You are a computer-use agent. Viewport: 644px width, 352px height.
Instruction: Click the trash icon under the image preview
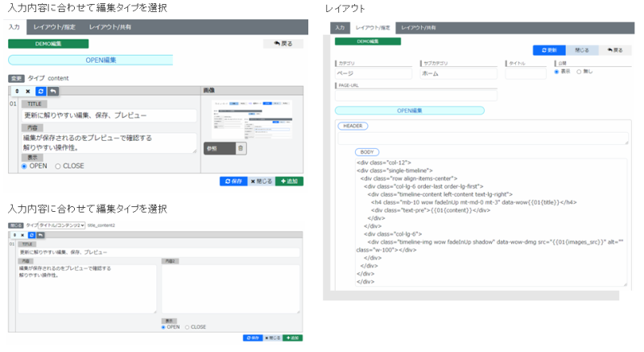click(x=241, y=148)
